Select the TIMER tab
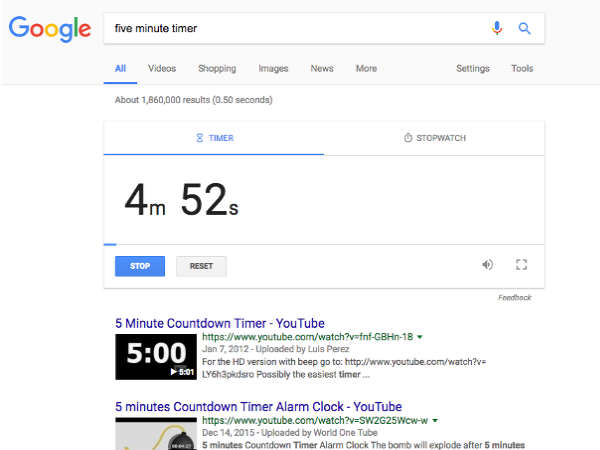The width and height of the screenshot is (600, 450). [214, 138]
